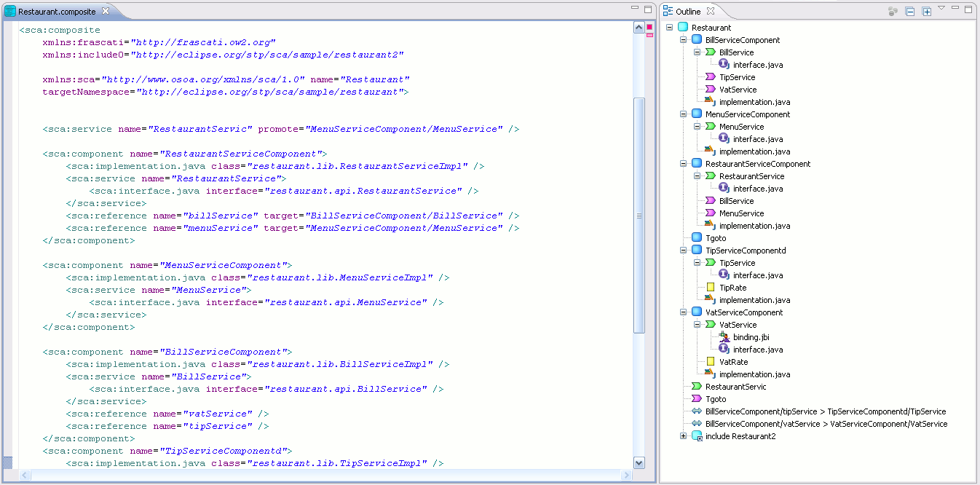Click the yellow VatRate property icon
Image resolution: width=980 pixels, height=485 pixels.
711,362
